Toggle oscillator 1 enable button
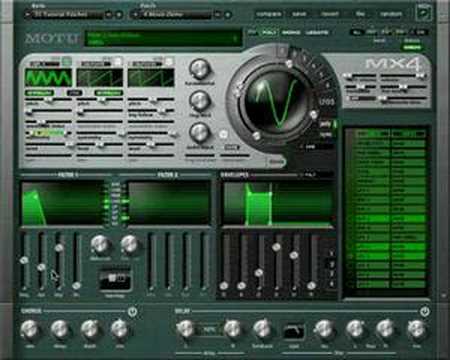This screenshot has height=360, width=450. point(67,61)
